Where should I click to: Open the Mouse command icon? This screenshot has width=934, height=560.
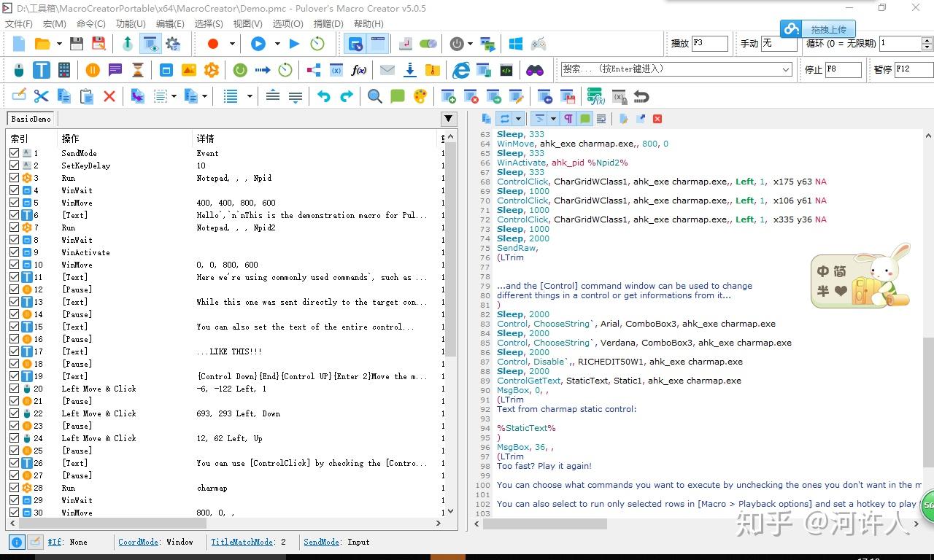pos(19,70)
